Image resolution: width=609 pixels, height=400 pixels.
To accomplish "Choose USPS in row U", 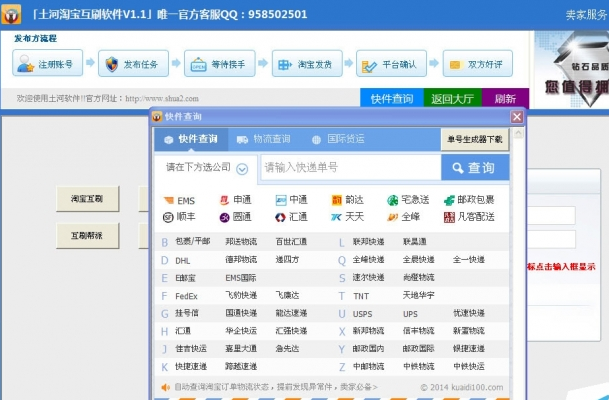I will pyautogui.click(x=362, y=314).
